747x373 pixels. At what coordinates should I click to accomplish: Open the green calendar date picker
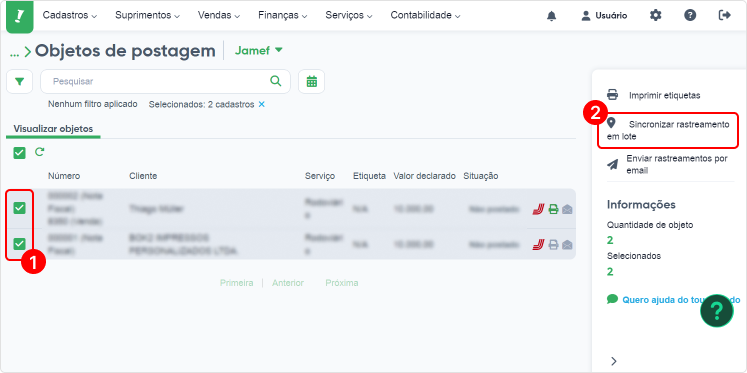point(312,81)
